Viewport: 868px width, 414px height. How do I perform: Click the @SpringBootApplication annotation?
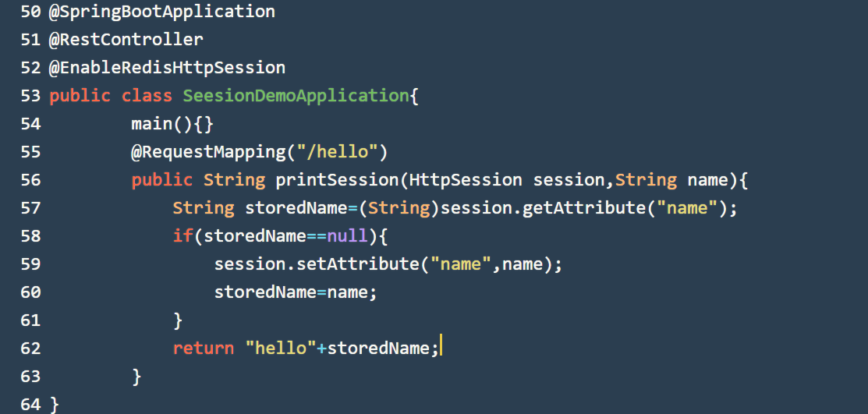(x=161, y=12)
